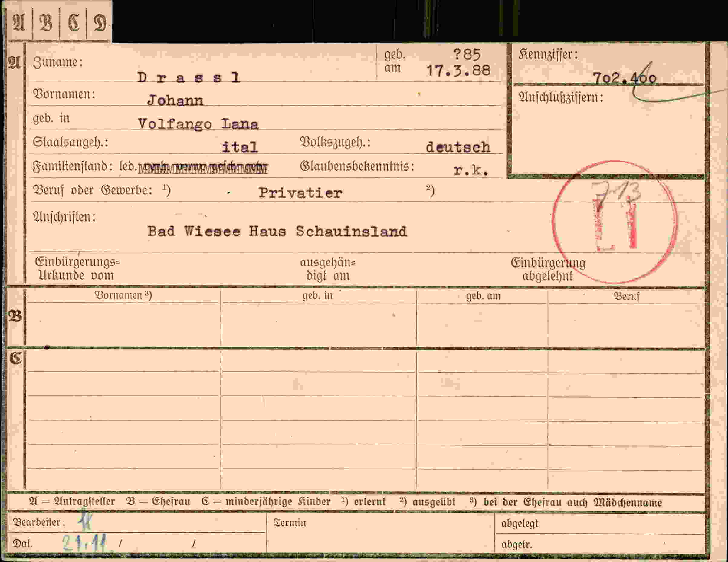Click the 'Kennziffer:' label
The width and height of the screenshot is (728, 562).
coord(548,54)
